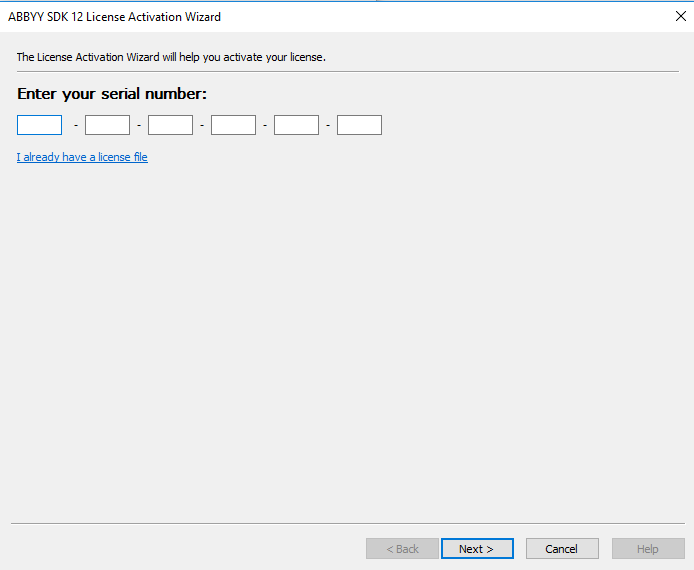Click the wizard intro sentence about activating license
Image resolution: width=694 pixels, height=570 pixels.
[x=171, y=57]
